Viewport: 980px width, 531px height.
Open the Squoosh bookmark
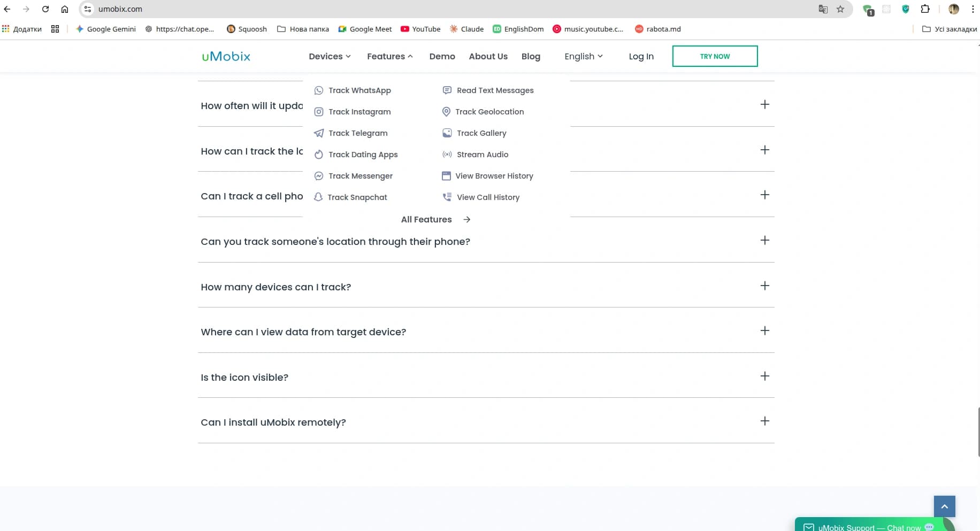click(247, 29)
